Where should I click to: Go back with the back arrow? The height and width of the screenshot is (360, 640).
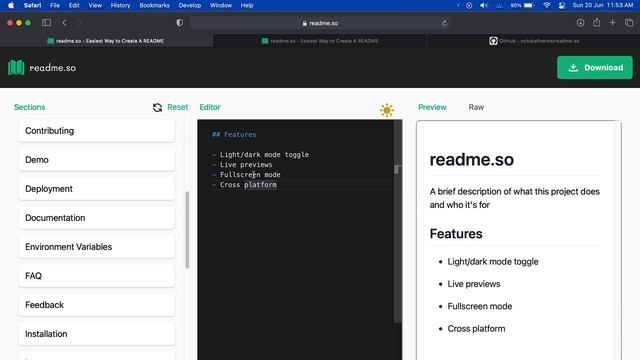click(64, 23)
